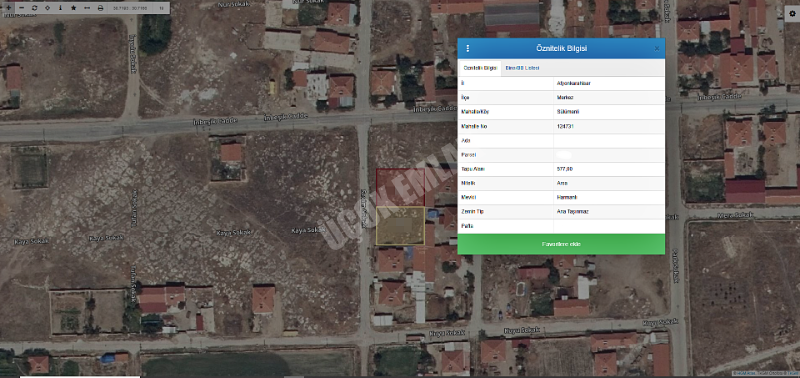The image size is (800, 378).
Task: Select the measure distance ruler icon
Action: click(87, 8)
